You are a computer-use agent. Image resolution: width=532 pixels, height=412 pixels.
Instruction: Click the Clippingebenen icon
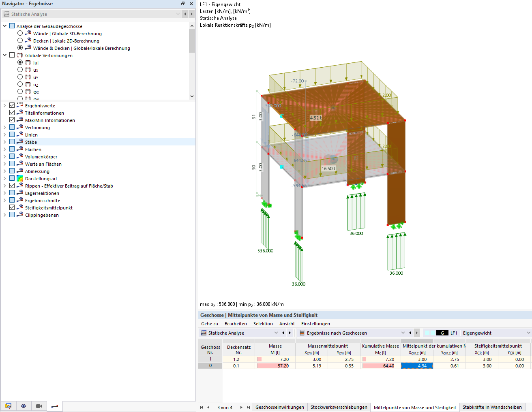coord(20,215)
